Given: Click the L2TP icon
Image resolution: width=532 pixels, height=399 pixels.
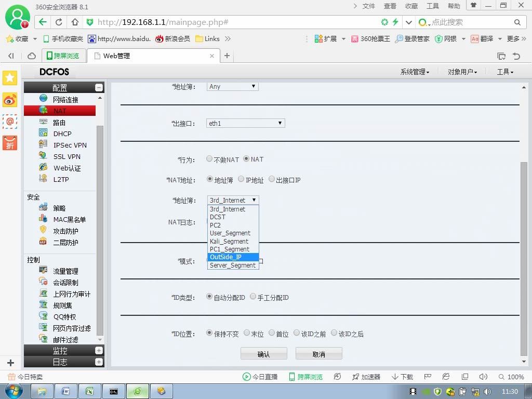Looking at the screenshot, I should click(43, 178).
